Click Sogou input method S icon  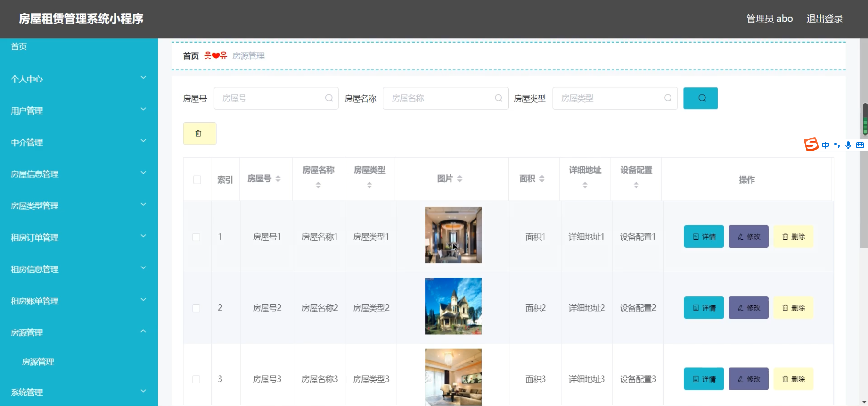811,144
